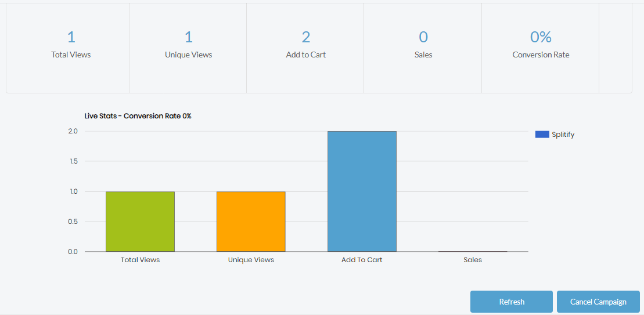Viewport: 644px width, 315px height.
Task: Open the Unique Views stat card
Action: 188,48
